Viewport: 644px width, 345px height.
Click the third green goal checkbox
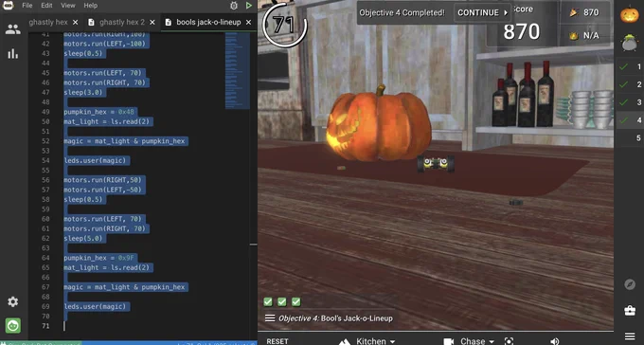[x=295, y=301]
